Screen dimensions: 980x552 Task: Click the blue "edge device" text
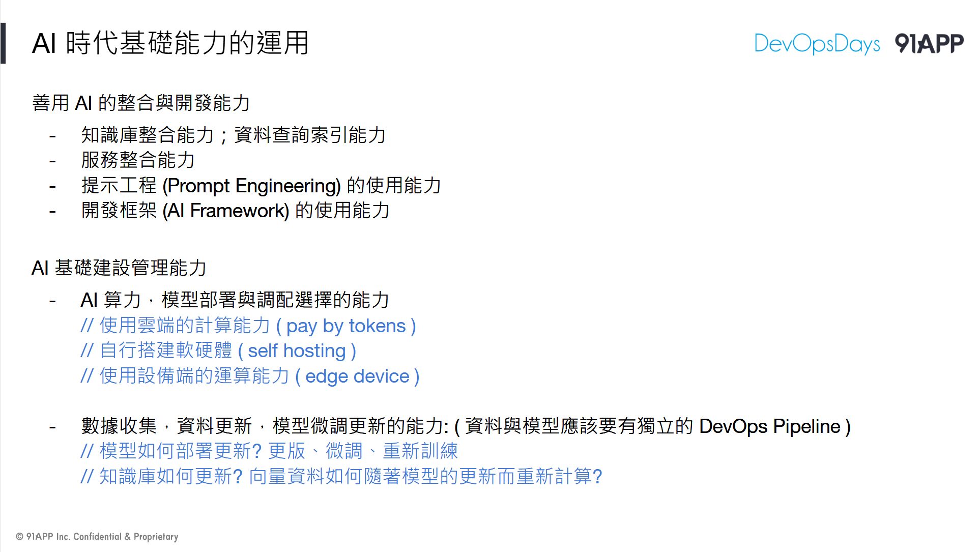click(357, 376)
